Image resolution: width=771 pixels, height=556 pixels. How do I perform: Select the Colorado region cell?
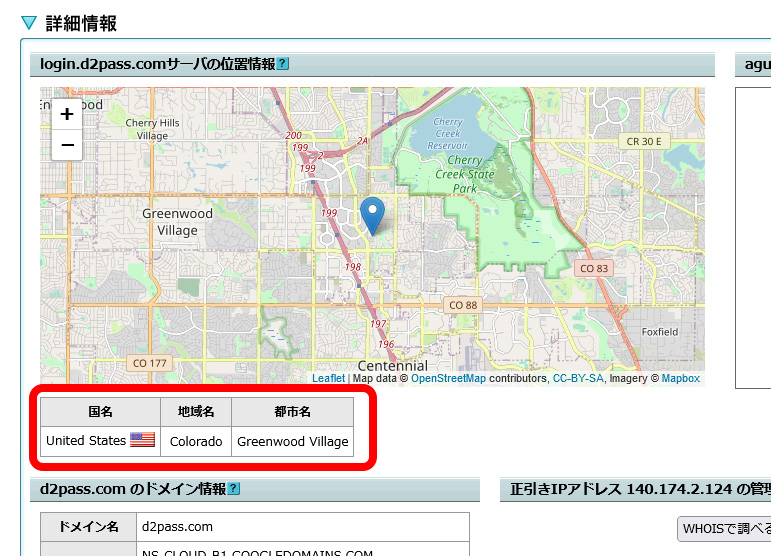point(195,441)
